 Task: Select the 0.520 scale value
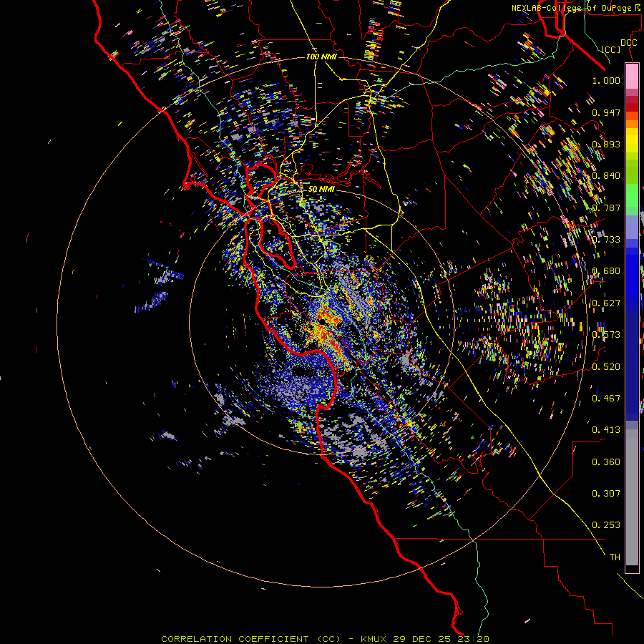[x=606, y=367]
